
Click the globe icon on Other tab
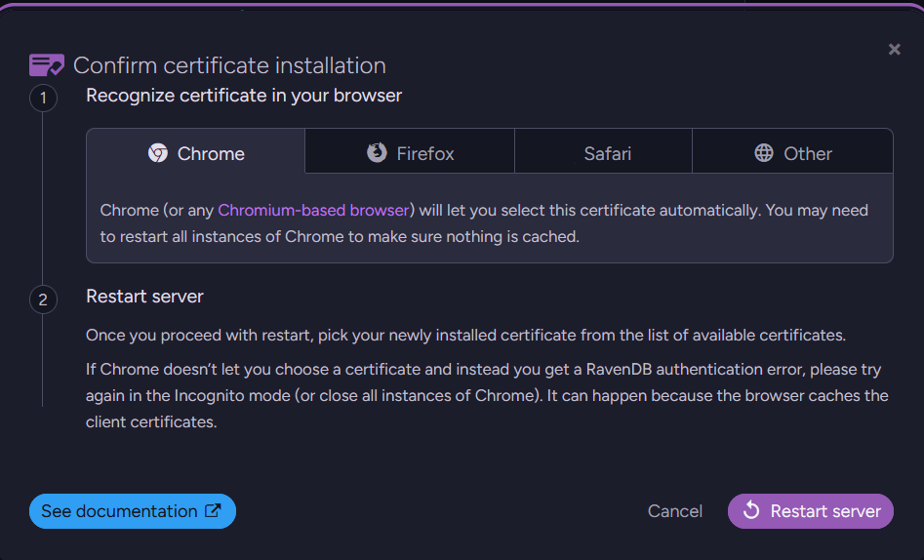[x=764, y=152]
